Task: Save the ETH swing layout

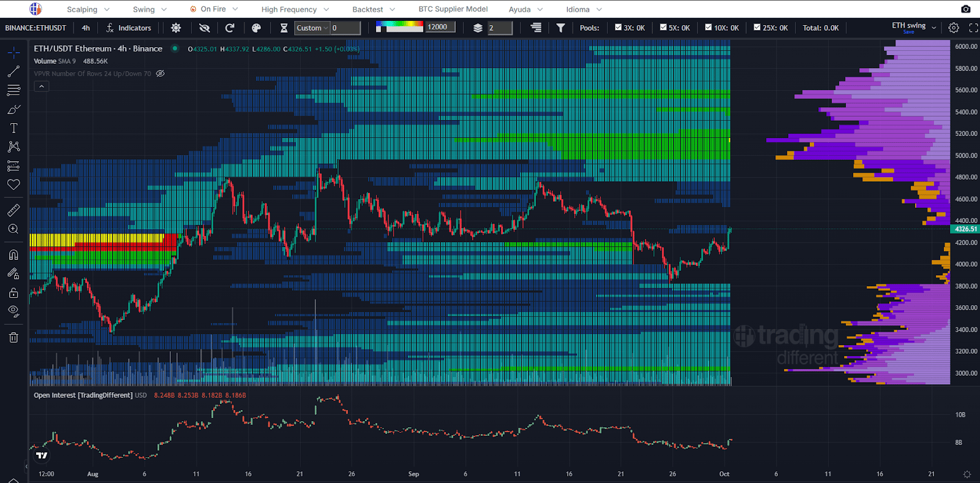Action: coord(909,32)
